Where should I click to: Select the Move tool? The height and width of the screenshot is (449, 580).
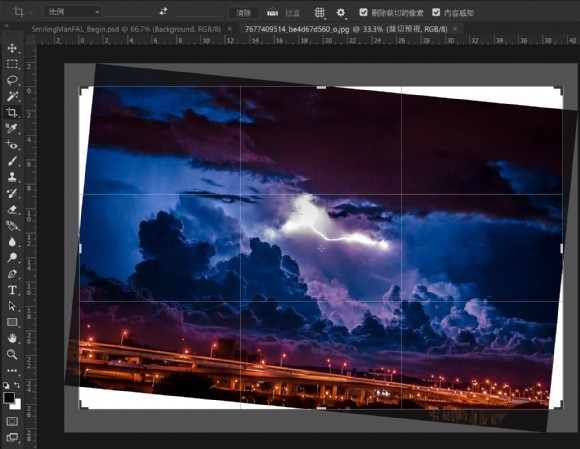pos(12,48)
